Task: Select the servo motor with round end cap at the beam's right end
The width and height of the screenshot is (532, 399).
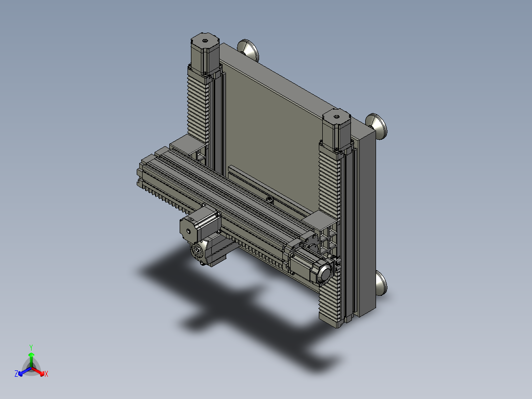Action: click(x=310, y=266)
